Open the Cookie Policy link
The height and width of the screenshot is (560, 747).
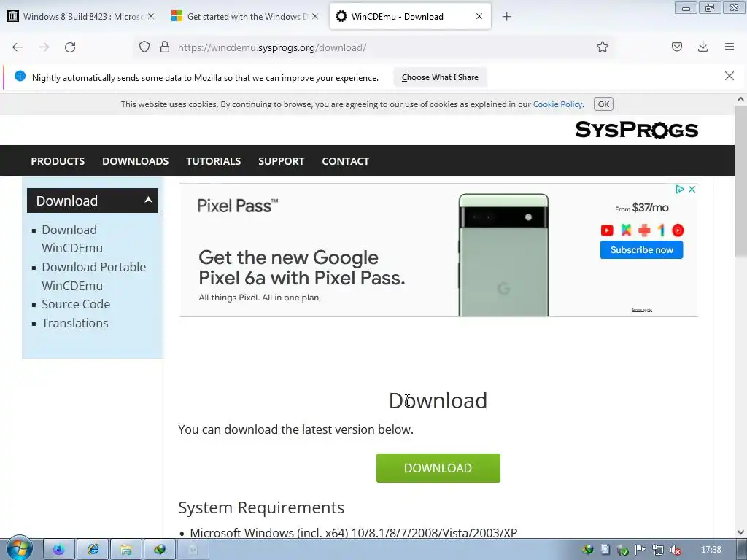558,104
